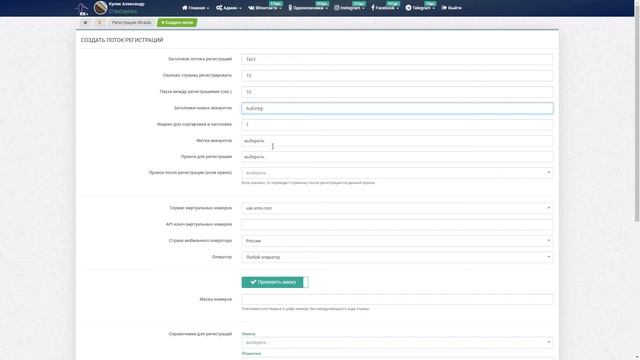Click the Проверить маску button
The image size is (640, 360).
point(275,282)
